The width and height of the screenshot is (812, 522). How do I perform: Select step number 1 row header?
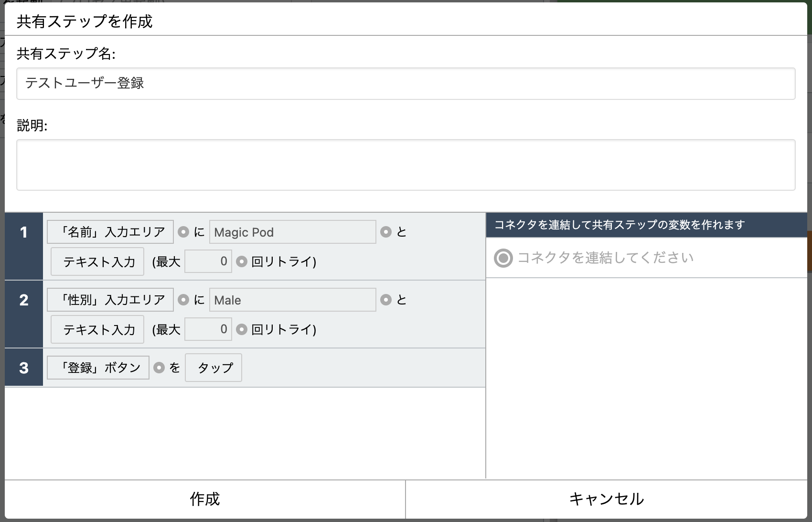(24, 246)
